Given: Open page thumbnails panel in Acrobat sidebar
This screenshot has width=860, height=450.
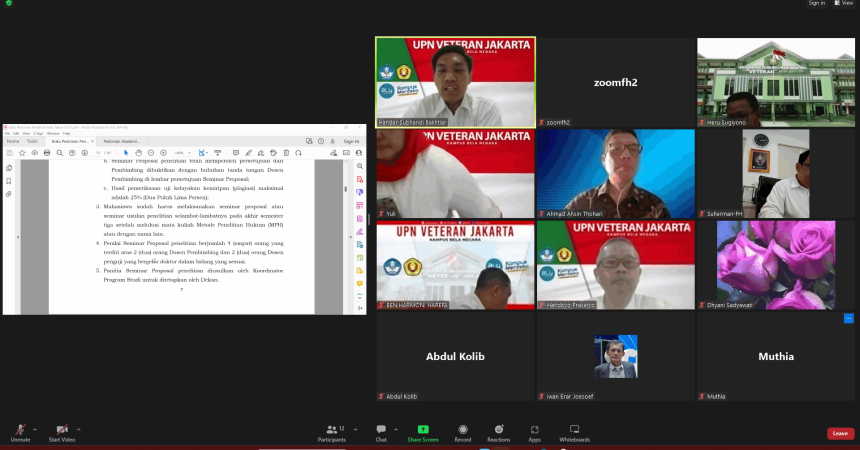Looking at the screenshot, I should pyautogui.click(x=9, y=168).
